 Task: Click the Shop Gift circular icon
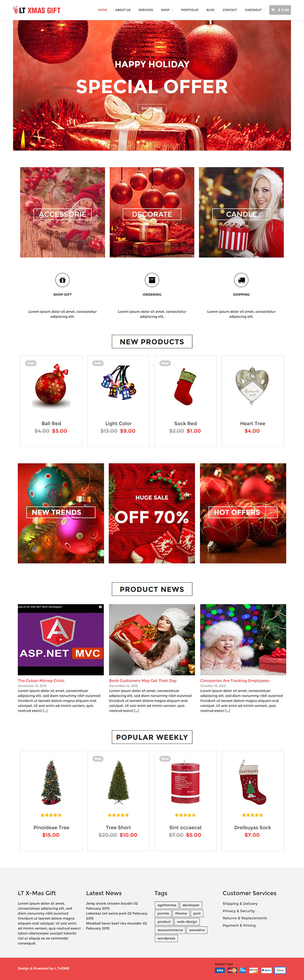(x=62, y=280)
